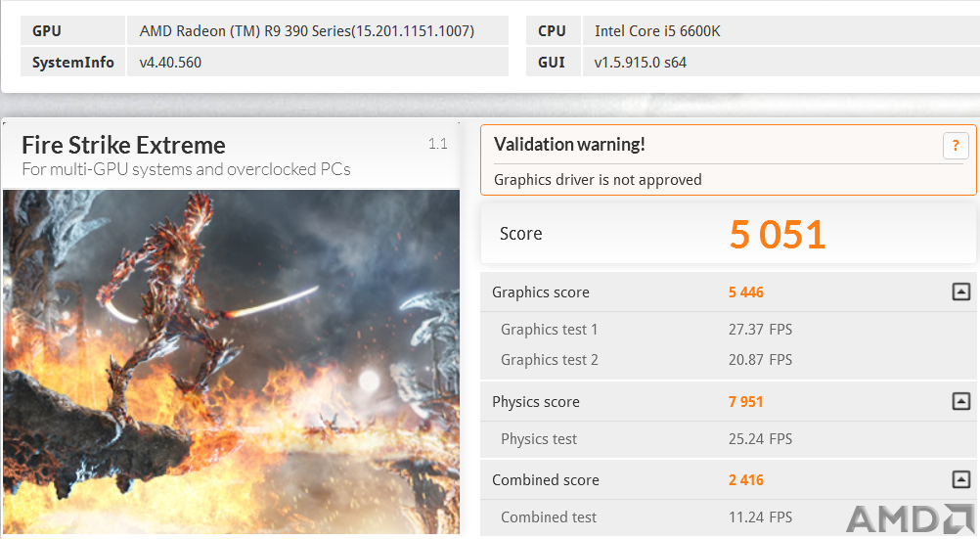Click the Physics score value 7 951

click(745, 401)
